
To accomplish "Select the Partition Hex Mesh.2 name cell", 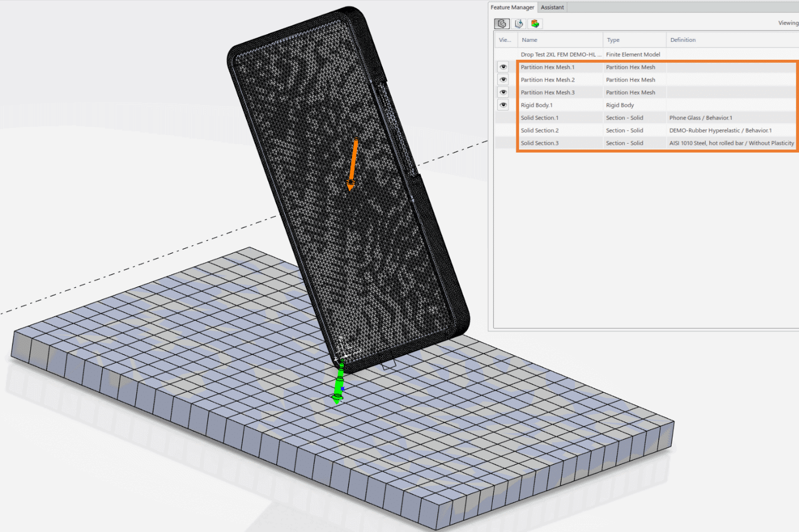I will pyautogui.click(x=560, y=80).
